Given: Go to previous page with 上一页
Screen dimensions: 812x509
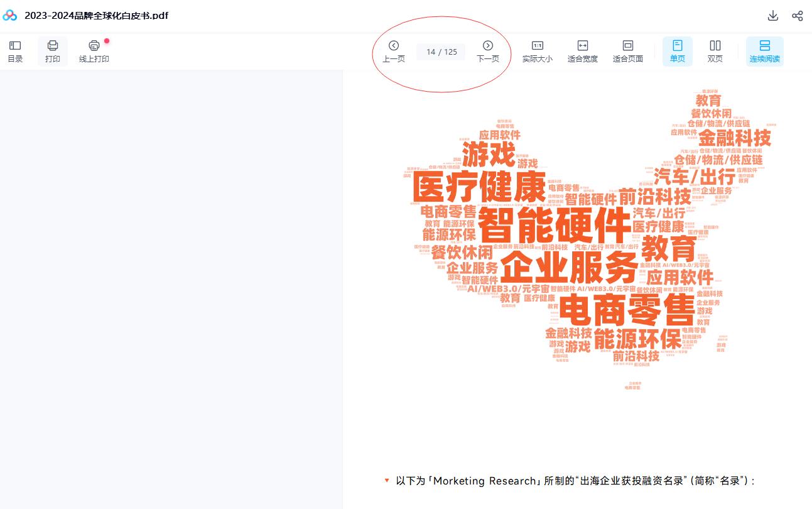Looking at the screenshot, I should 394,51.
